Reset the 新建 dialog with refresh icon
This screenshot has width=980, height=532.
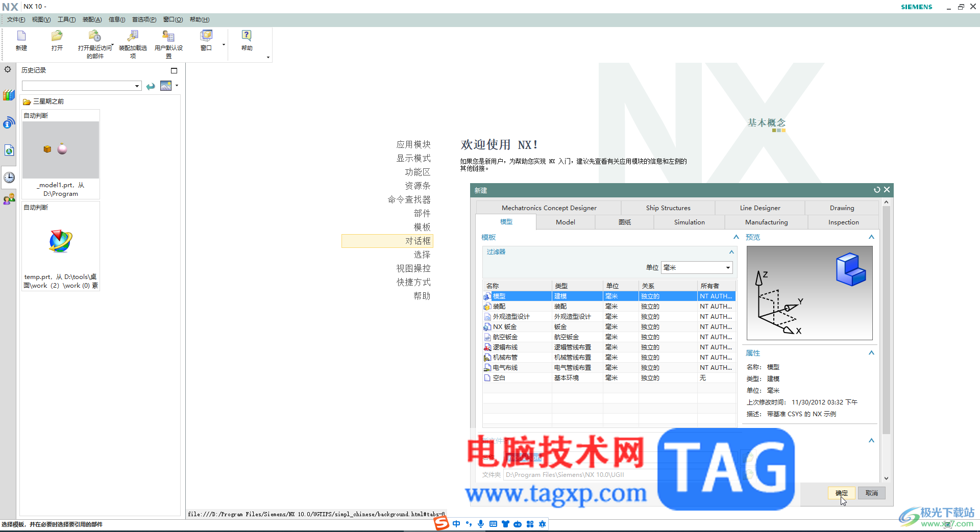point(877,190)
